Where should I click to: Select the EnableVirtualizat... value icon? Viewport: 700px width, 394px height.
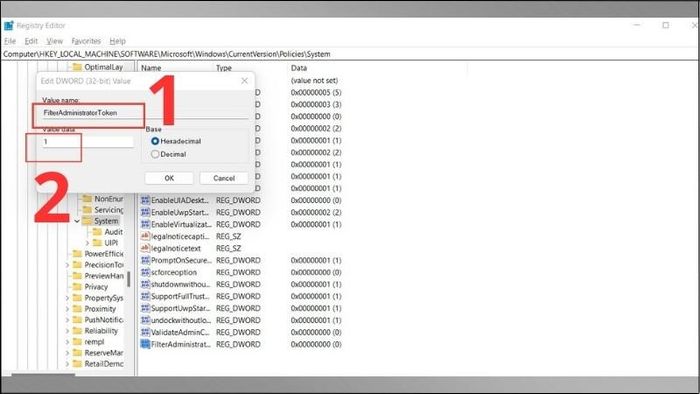tap(145, 224)
